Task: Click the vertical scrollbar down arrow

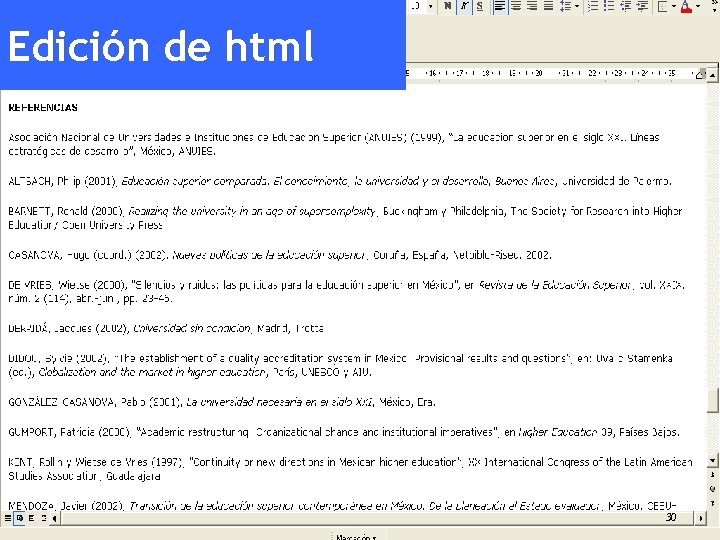Action: point(713,460)
